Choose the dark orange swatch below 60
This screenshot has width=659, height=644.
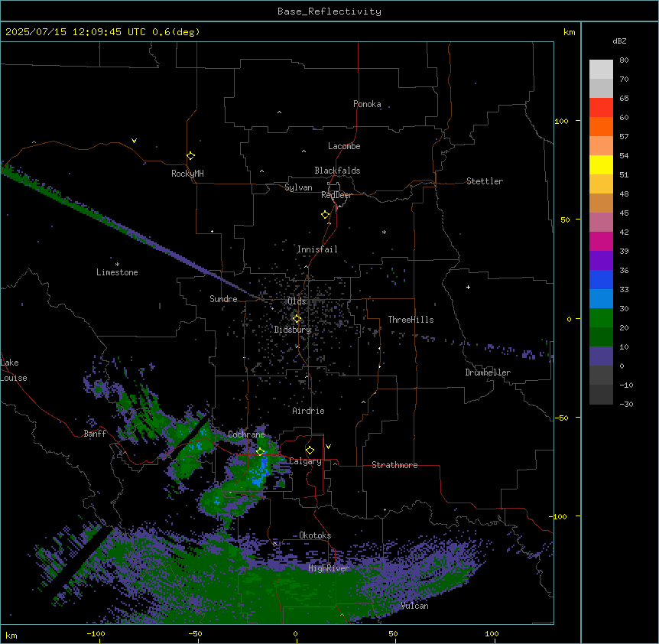pos(601,126)
